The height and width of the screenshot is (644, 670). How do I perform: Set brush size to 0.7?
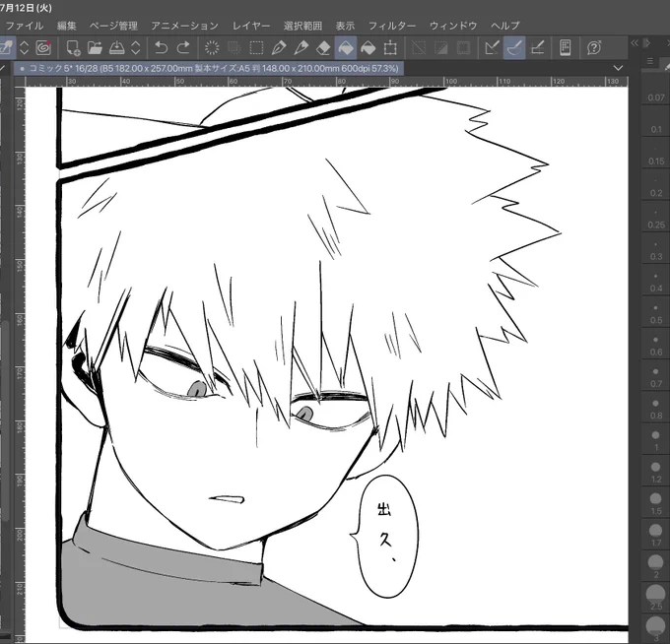click(656, 376)
